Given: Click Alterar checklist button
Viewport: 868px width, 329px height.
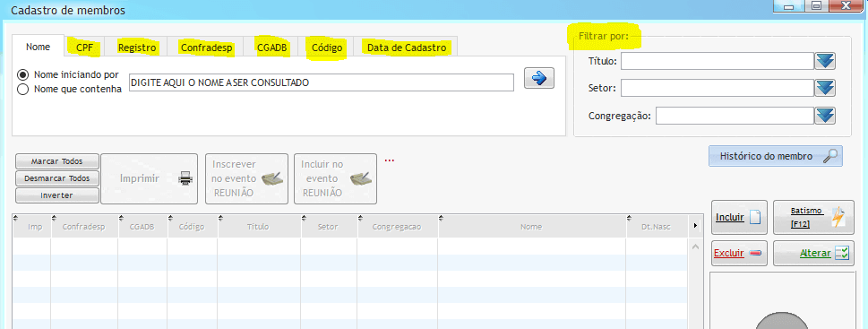Looking at the screenshot, I should click(x=813, y=253).
